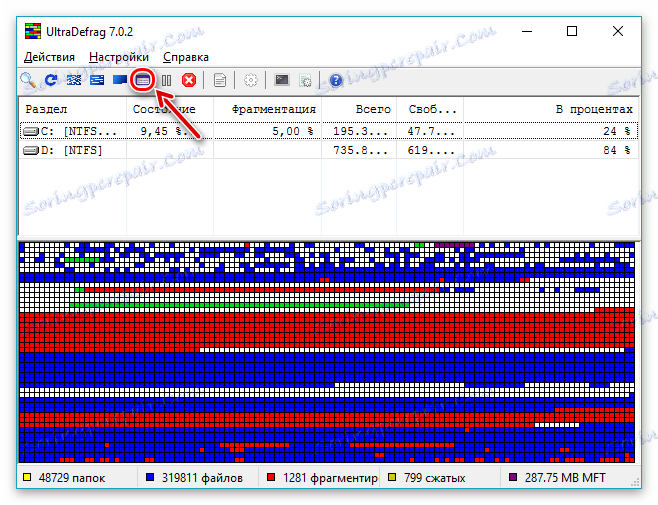Stop the job with red X icon

(189, 80)
